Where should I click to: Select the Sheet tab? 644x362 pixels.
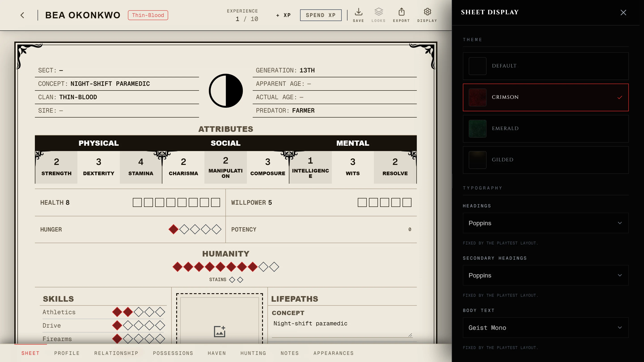click(x=30, y=353)
